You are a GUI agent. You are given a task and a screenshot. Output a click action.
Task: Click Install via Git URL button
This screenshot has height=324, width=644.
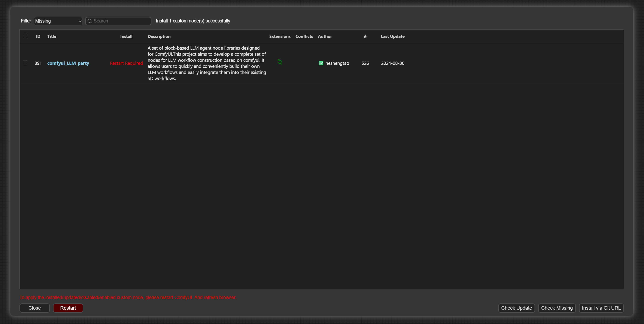point(601,308)
